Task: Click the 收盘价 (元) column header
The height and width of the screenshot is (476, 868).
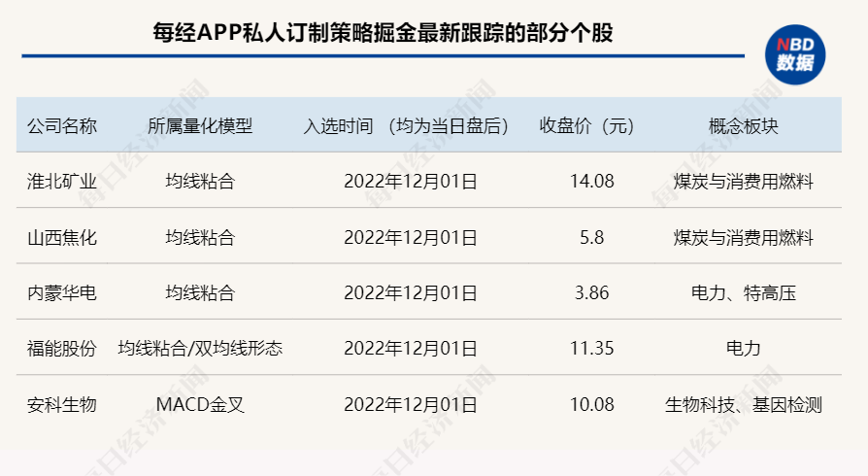Action: click(x=586, y=125)
